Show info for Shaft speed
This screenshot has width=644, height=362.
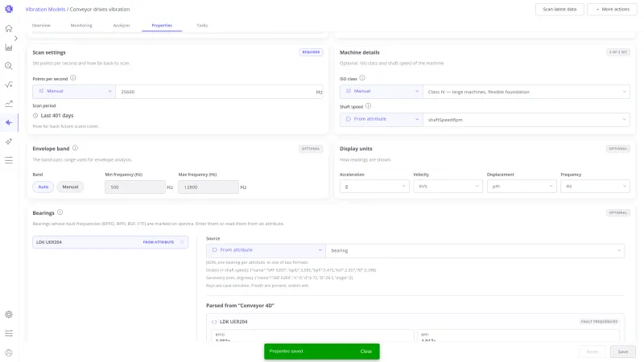[369, 106]
